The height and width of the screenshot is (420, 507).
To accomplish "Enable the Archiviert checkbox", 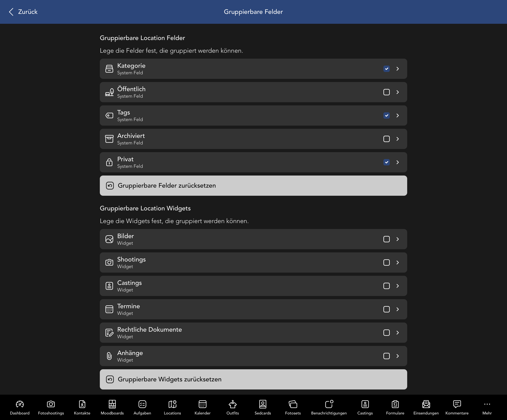I will click(x=387, y=139).
